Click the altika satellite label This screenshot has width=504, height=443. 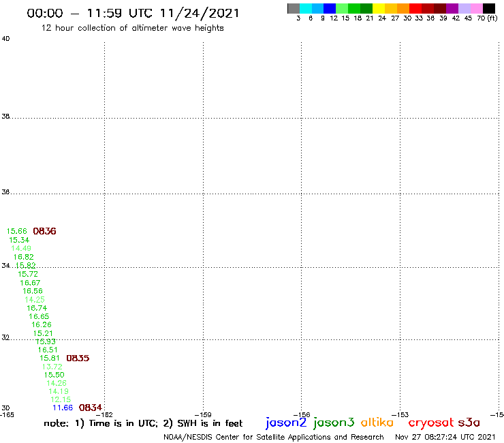coord(377,423)
